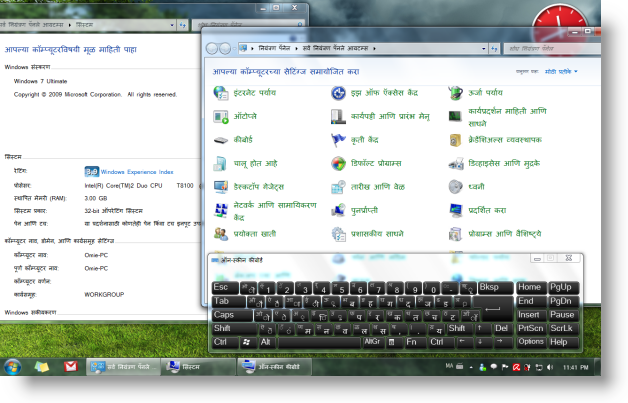Click the Control Panel search box

click(545, 48)
